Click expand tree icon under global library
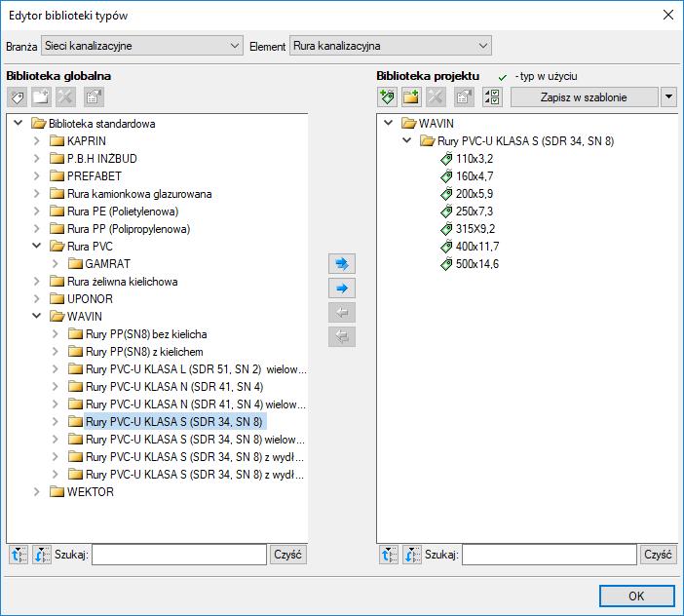The height and width of the screenshot is (616, 684). (19, 555)
